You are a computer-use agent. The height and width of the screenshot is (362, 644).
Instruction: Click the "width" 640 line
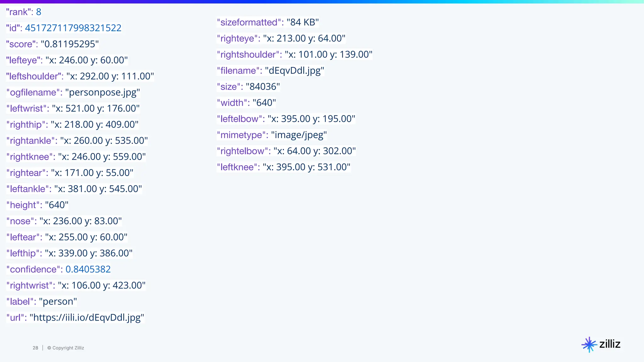[x=246, y=103]
